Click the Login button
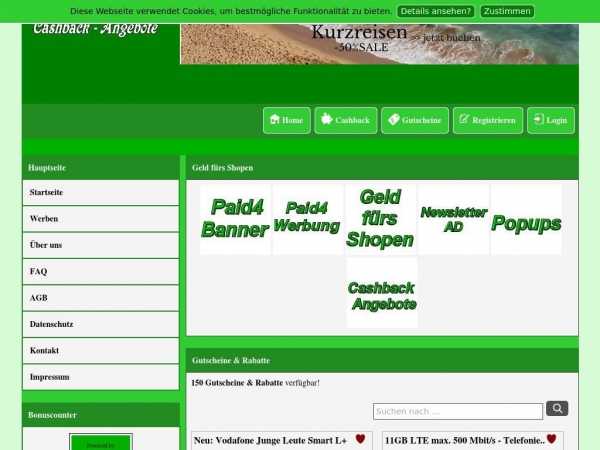Image resolution: width=600 pixels, height=450 pixels. click(x=551, y=120)
